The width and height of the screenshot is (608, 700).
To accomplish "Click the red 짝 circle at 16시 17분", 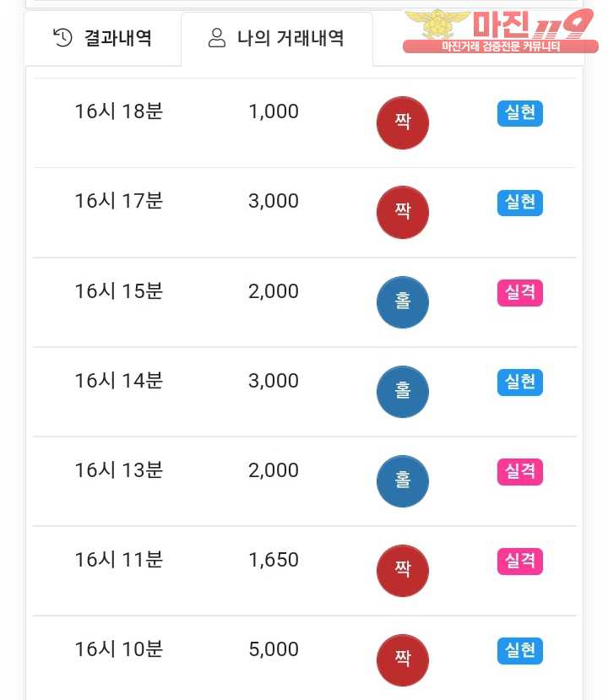I will click(403, 212).
